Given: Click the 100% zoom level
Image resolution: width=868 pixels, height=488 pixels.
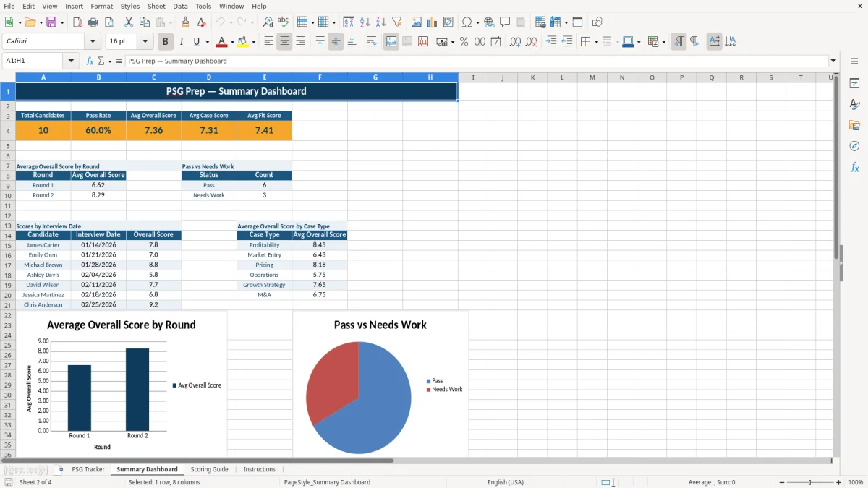Looking at the screenshot, I should [856, 482].
